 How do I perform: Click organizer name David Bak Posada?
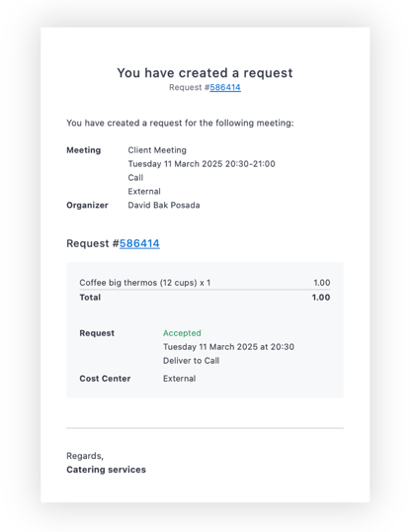(164, 206)
